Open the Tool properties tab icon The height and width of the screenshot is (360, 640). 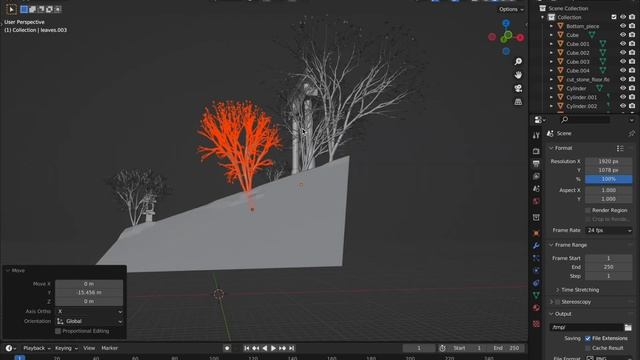pos(536,136)
